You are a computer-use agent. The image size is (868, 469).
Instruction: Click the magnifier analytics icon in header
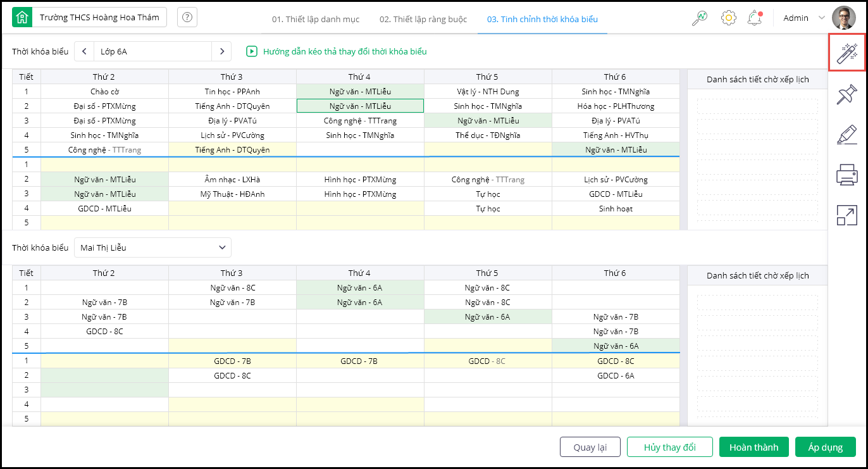point(699,18)
